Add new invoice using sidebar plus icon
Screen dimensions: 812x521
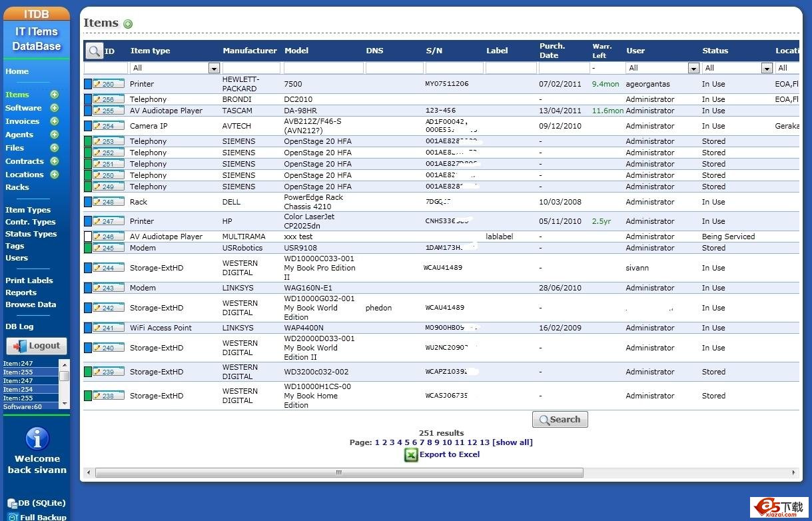click(55, 121)
